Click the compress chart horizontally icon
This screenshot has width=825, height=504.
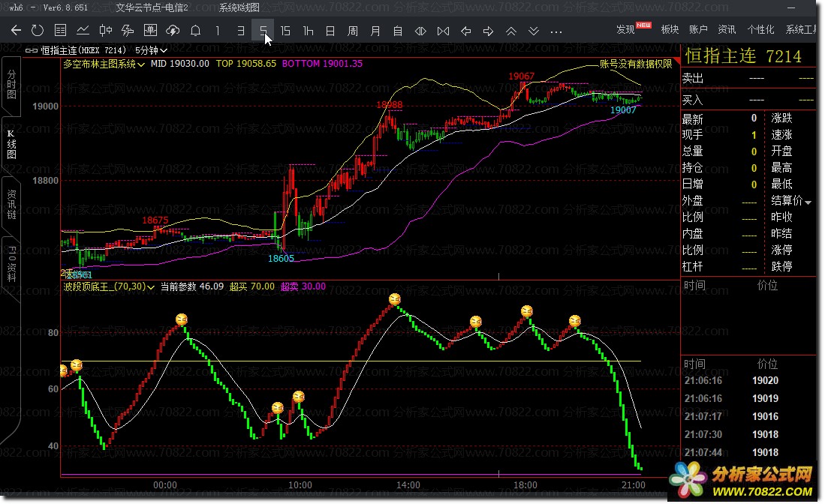tap(443, 31)
